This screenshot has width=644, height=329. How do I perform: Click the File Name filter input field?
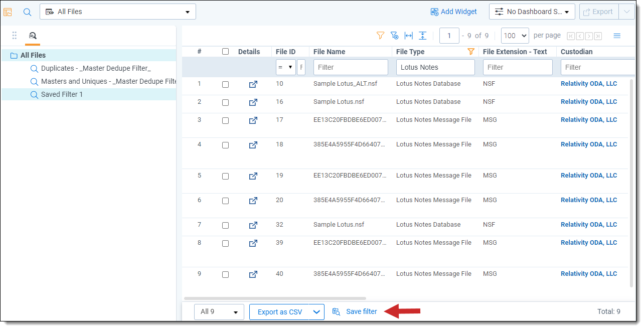(x=351, y=67)
